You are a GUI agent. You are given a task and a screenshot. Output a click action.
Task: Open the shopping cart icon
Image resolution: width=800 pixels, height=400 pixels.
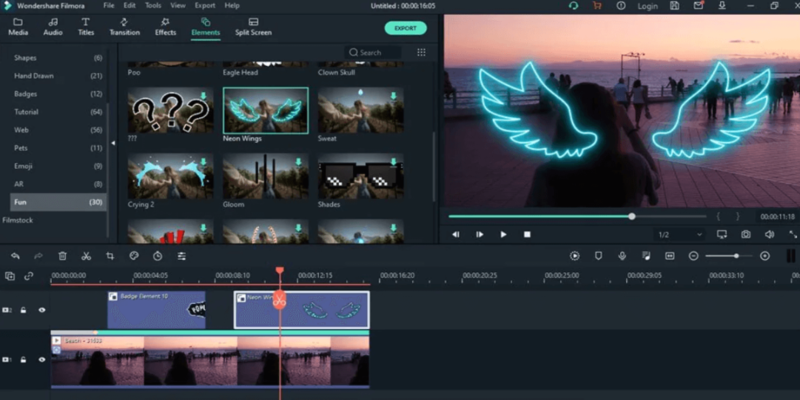pyautogui.click(x=597, y=6)
